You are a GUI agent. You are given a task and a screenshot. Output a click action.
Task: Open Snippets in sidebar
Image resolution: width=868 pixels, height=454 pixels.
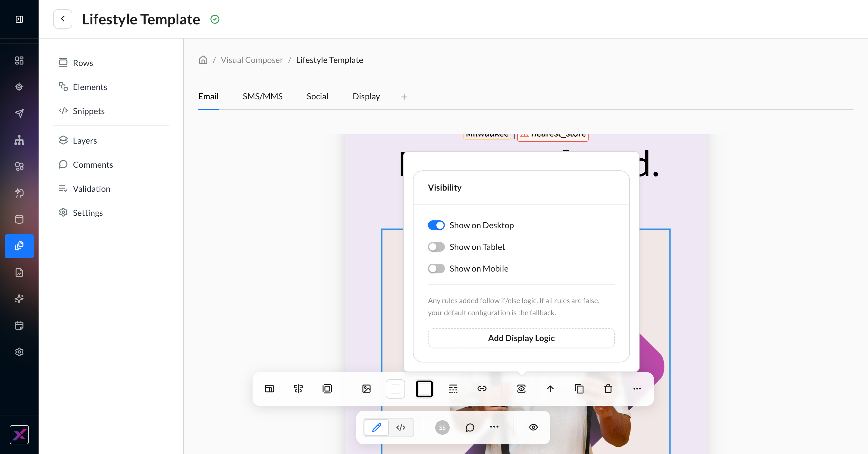click(82, 111)
